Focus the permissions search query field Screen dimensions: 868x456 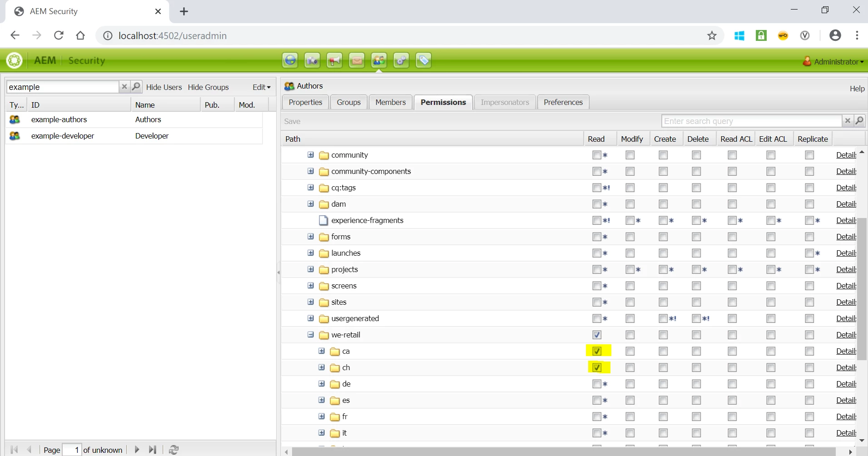click(x=752, y=121)
